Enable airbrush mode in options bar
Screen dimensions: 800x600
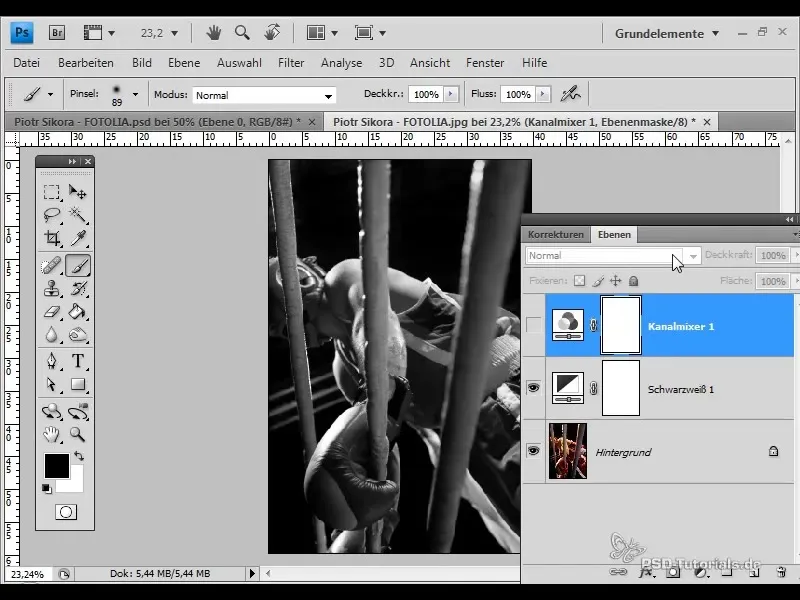point(570,94)
